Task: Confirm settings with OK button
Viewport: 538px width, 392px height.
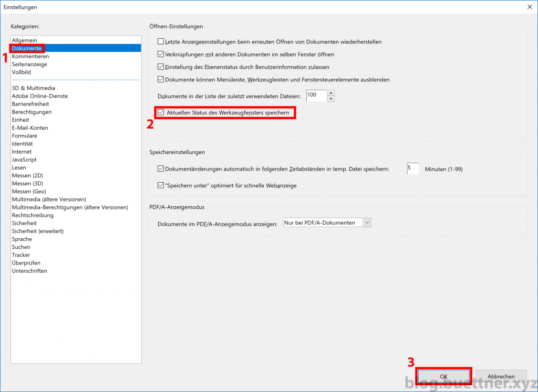Action: [443, 376]
